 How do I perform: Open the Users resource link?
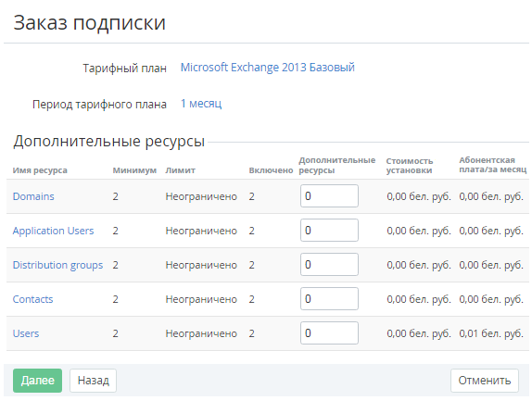[26, 333]
